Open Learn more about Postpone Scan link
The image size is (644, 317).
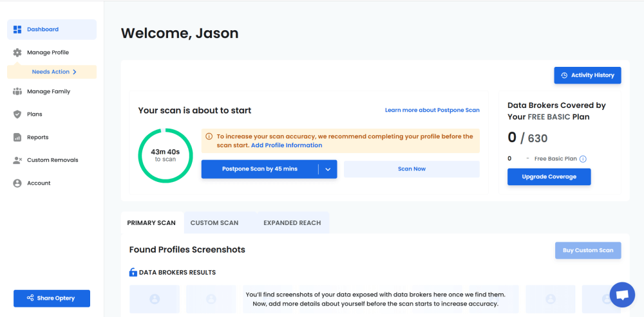pyautogui.click(x=432, y=111)
